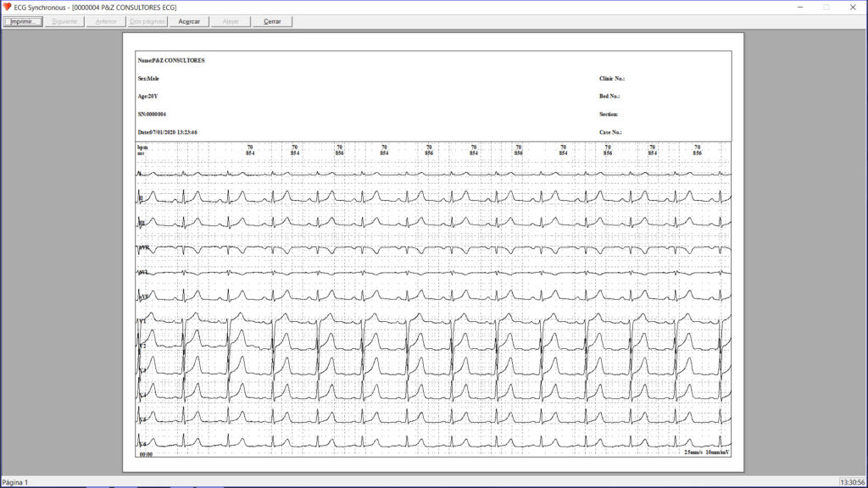Close the preview with Cerrar
The height and width of the screenshot is (488, 868).
click(272, 21)
